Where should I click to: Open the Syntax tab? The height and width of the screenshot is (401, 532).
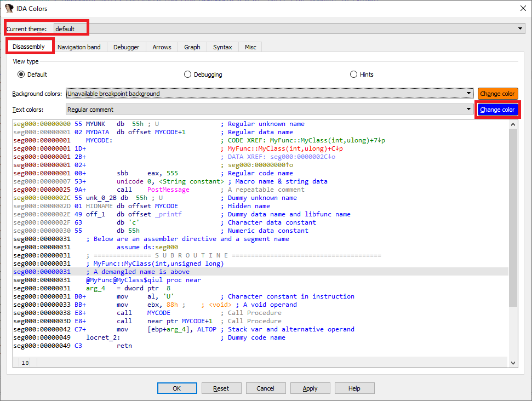point(222,47)
